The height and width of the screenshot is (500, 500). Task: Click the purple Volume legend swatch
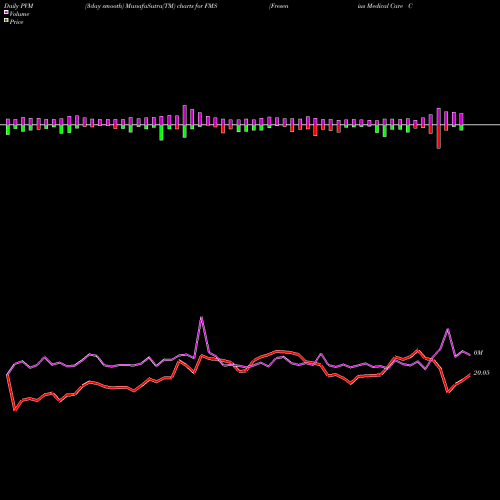pyautogui.click(x=6, y=13)
